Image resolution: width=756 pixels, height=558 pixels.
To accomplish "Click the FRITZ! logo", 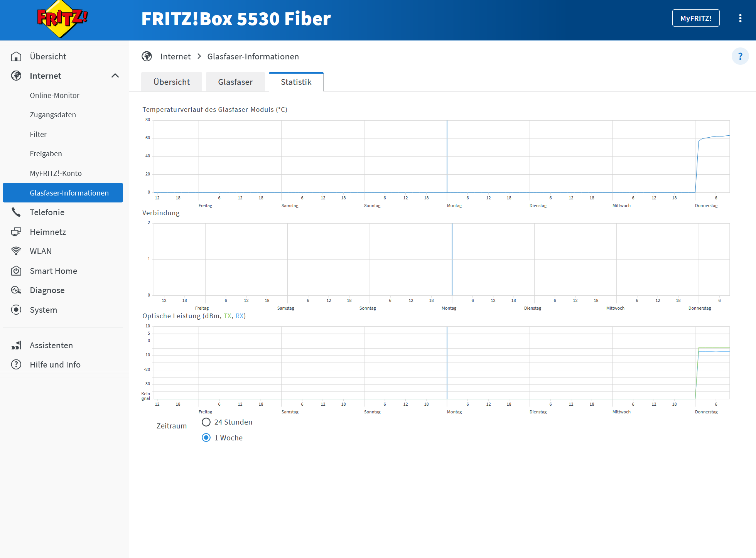I will pyautogui.click(x=62, y=19).
